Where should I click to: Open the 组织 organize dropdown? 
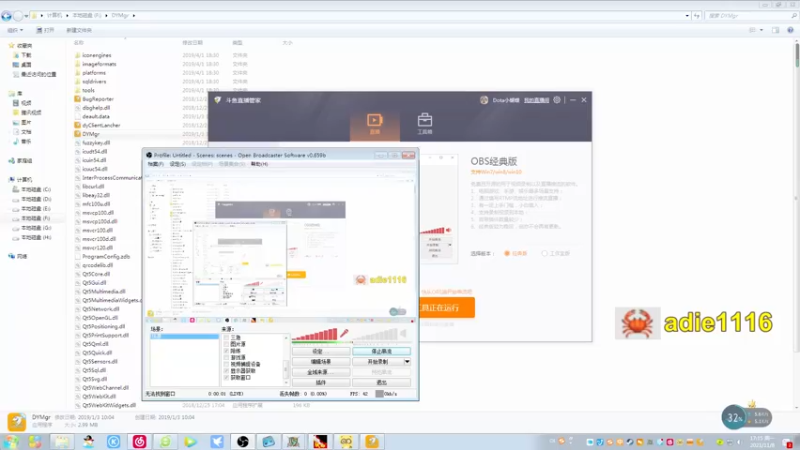(15, 30)
